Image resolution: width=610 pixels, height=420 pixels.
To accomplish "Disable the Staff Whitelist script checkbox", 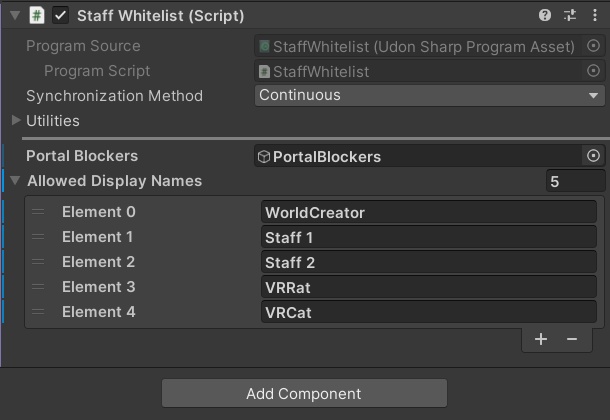I will (x=60, y=15).
